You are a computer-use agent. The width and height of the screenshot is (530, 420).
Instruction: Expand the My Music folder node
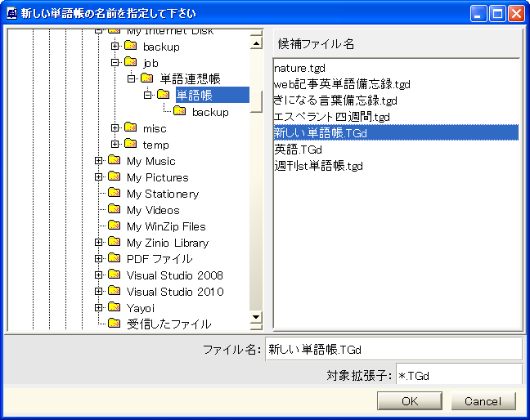98,160
